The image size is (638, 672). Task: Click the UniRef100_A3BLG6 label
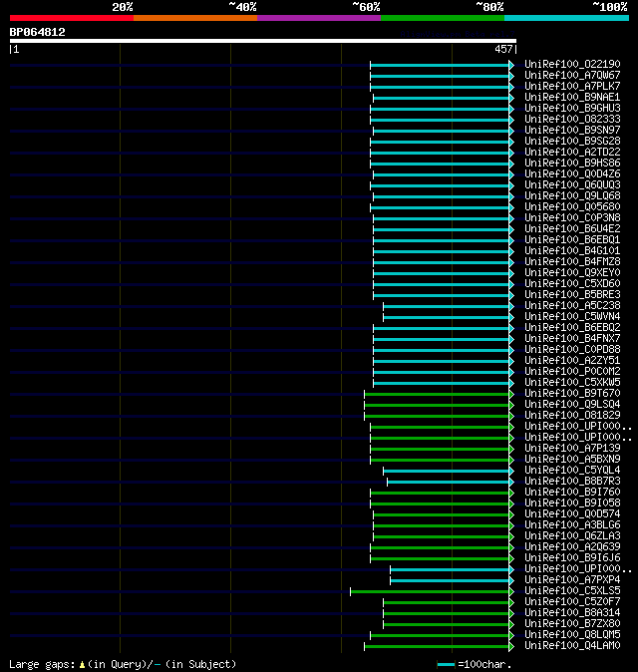click(572, 525)
